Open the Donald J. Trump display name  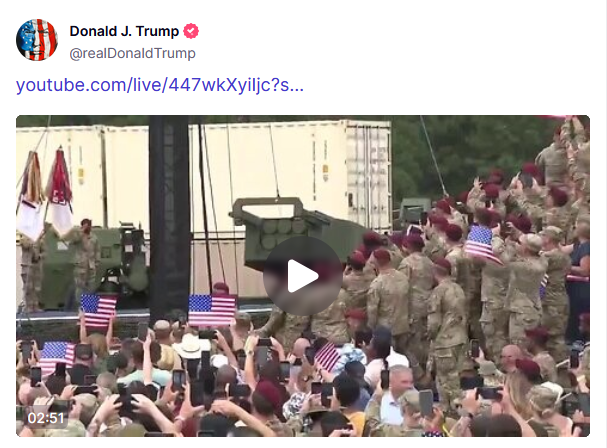pyautogui.click(x=124, y=31)
